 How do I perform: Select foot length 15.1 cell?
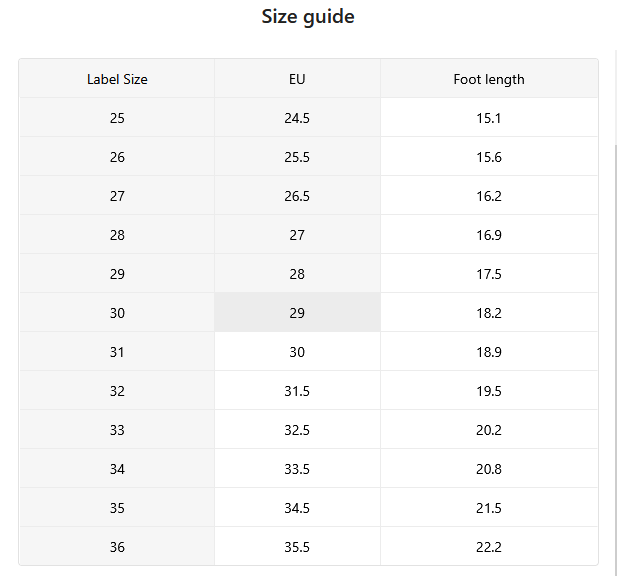pyautogui.click(x=489, y=118)
